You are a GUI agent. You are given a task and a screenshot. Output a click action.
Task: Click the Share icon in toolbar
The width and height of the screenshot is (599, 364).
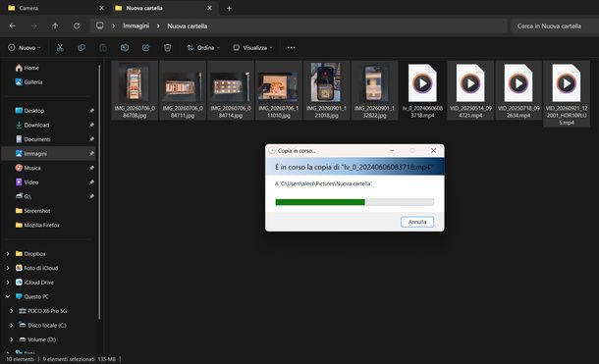point(146,48)
